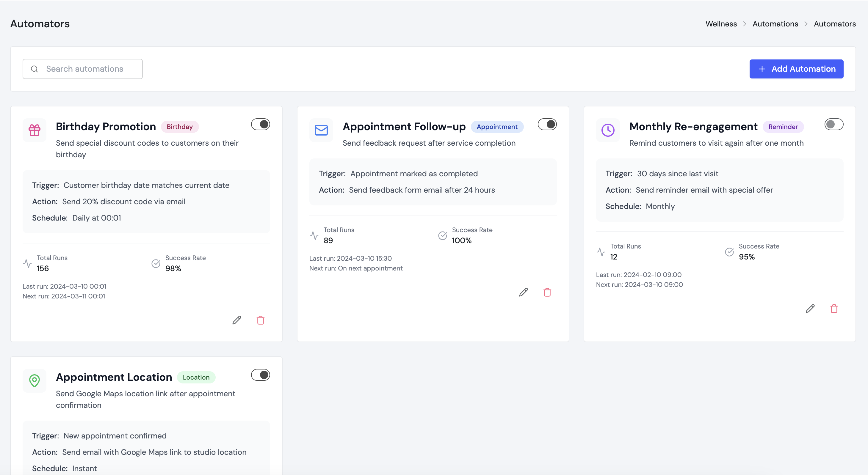The height and width of the screenshot is (475, 868).
Task: Click the Appointment category badge
Action: pos(497,127)
